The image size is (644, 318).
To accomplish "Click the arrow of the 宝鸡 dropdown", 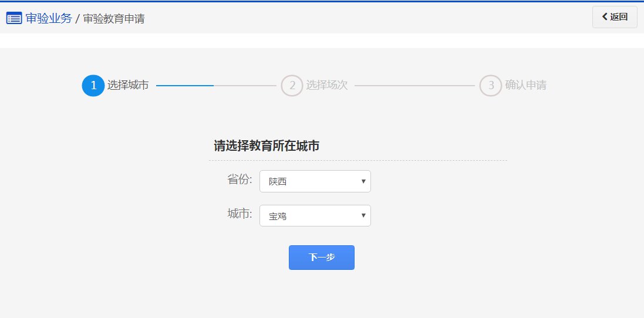I will (363, 215).
